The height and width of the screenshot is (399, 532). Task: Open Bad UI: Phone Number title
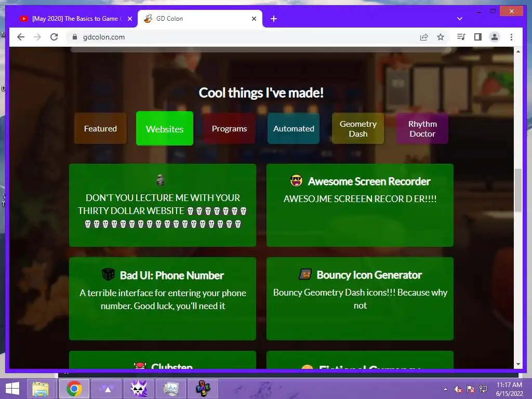coord(171,275)
